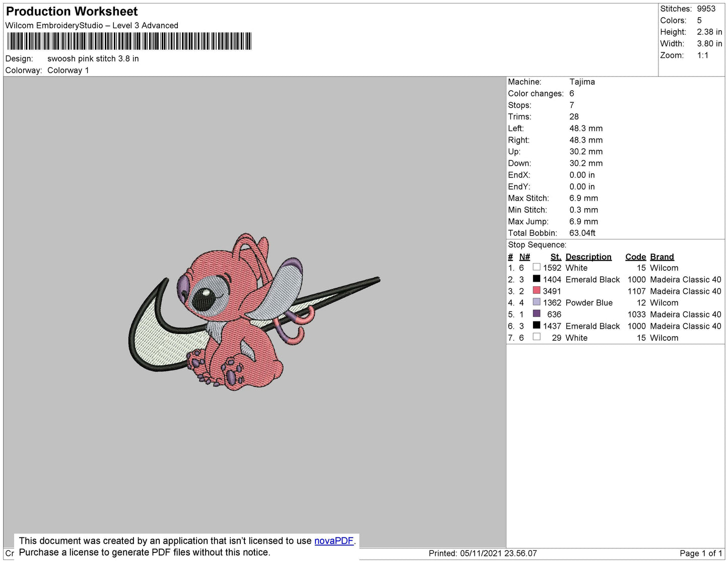
Task: Click 'Wilcom EmbroideryStudio – Level 3 Advanced' text
Action: (x=92, y=25)
